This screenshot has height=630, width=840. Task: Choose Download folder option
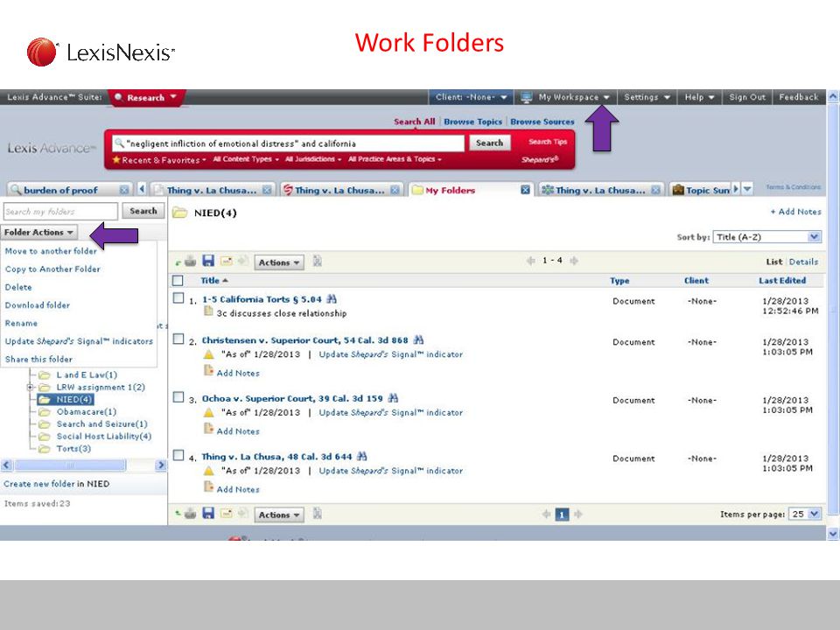tap(38, 304)
